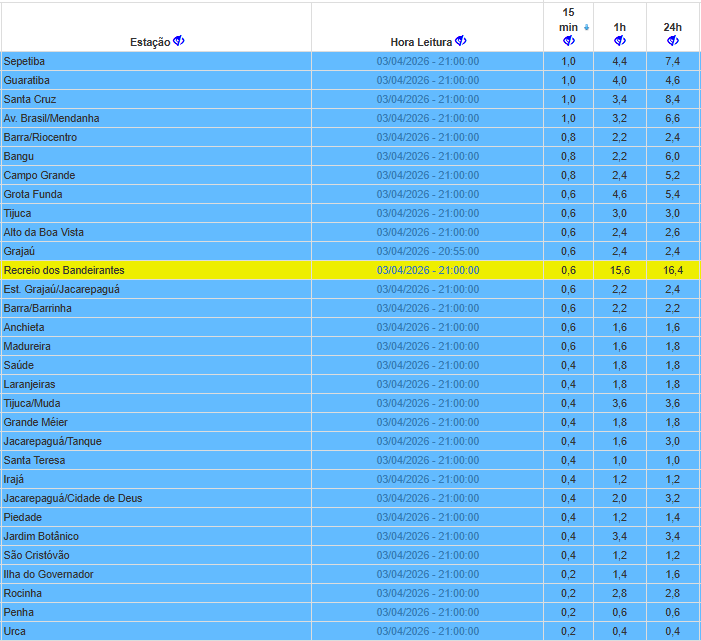This screenshot has width=701, height=641.
Task: Click the Bangu station name
Action: 19,156
